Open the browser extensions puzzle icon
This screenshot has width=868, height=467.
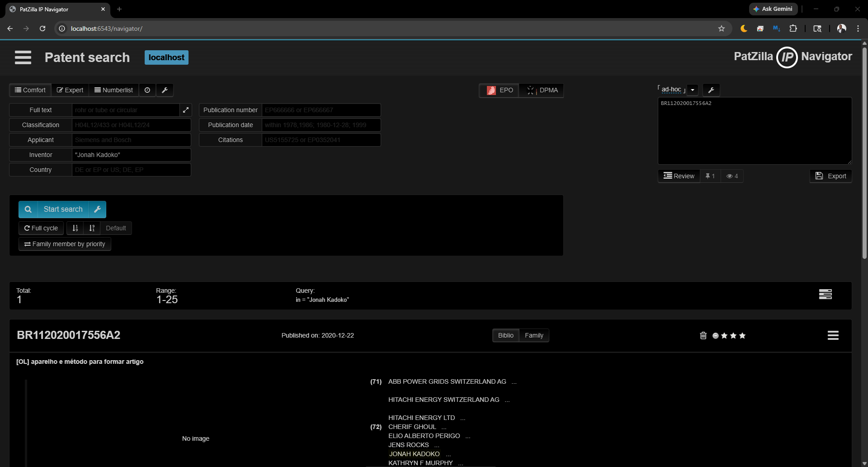793,29
